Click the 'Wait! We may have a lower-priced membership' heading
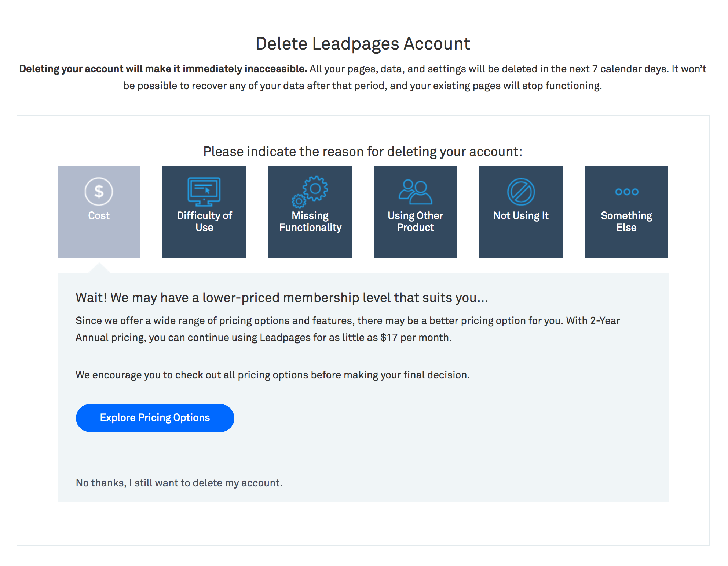This screenshot has height=566, width=728. [x=282, y=297]
